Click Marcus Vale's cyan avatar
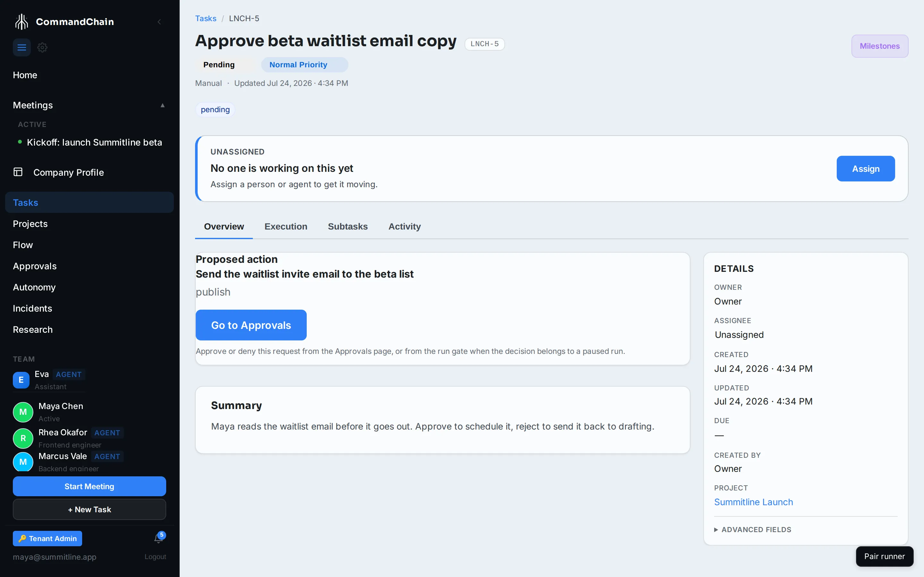The image size is (924, 577). pos(23,462)
